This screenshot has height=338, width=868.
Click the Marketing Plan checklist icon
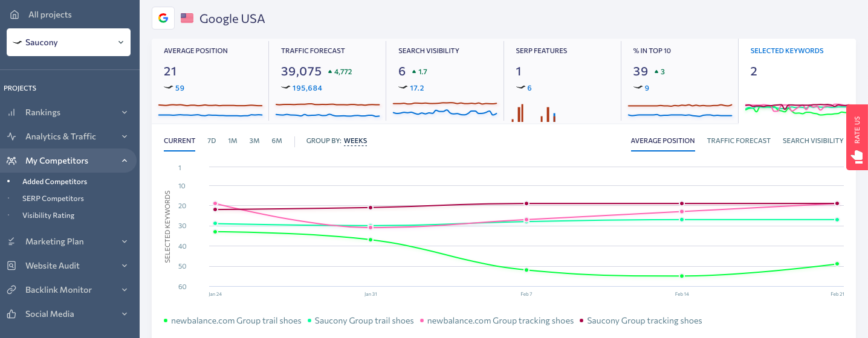(11, 241)
